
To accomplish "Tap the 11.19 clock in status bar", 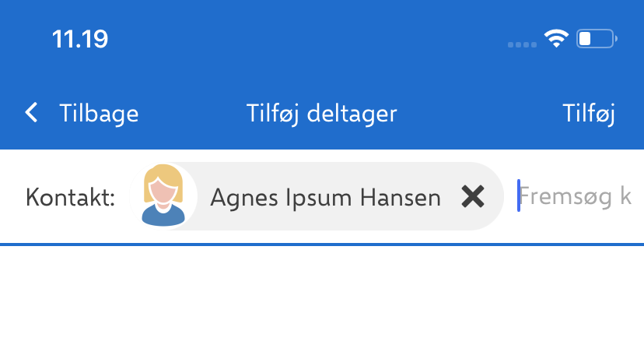I will click(x=80, y=39).
